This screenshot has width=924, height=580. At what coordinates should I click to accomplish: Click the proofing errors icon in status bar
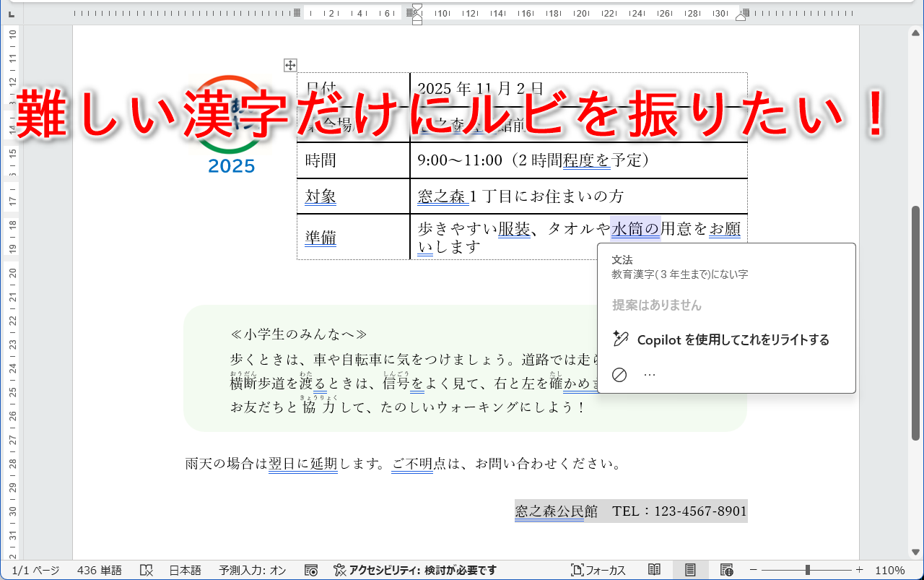tap(147, 570)
